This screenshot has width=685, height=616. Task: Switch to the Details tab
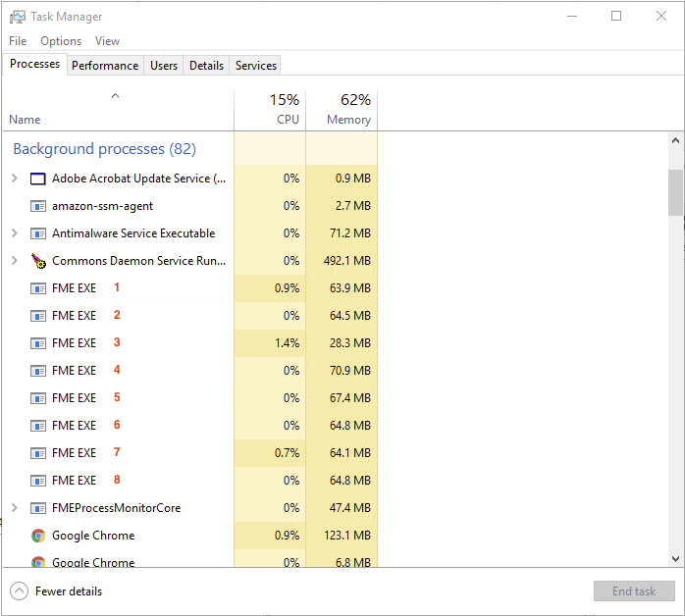click(x=206, y=66)
